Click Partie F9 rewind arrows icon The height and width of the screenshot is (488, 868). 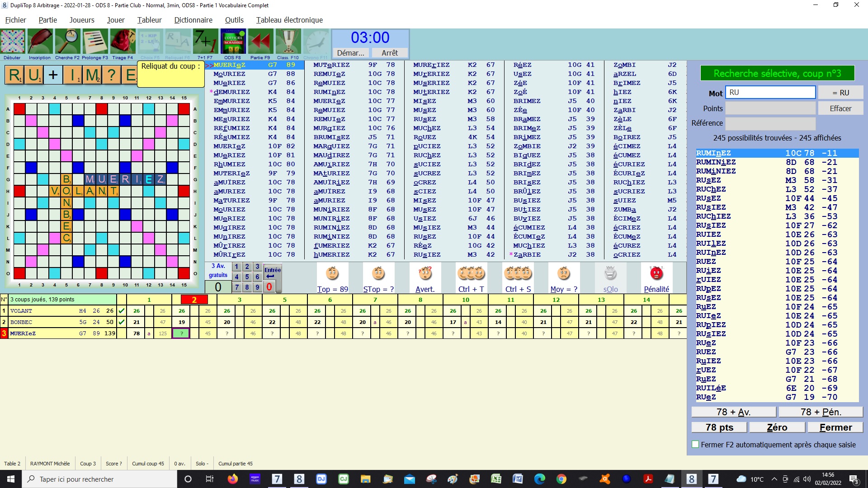(260, 42)
